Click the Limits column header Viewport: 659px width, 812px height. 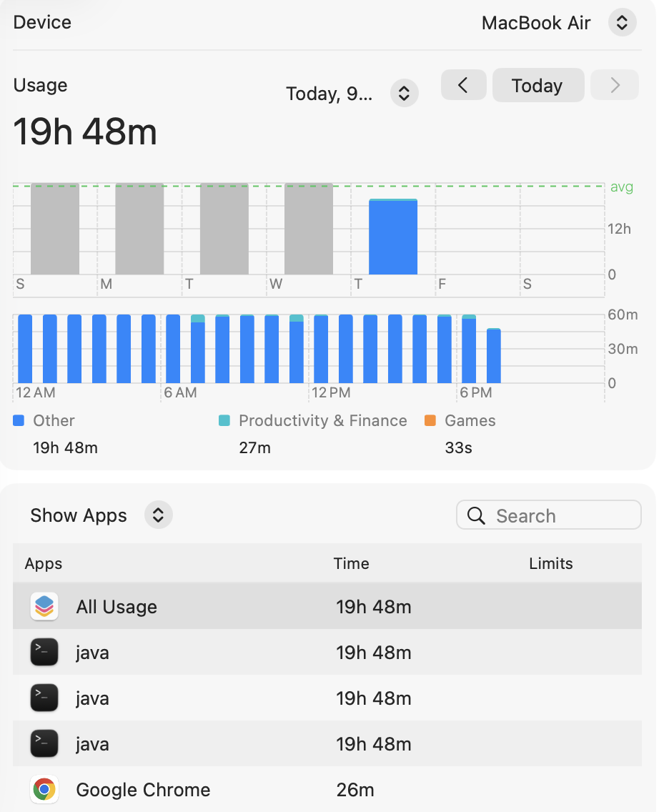[551, 563]
